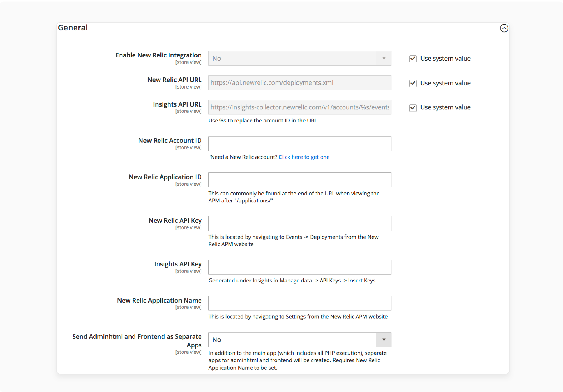563x392 pixels.
Task: Toggle Use system value for Enable New Relic Integration
Action: click(413, 59)
